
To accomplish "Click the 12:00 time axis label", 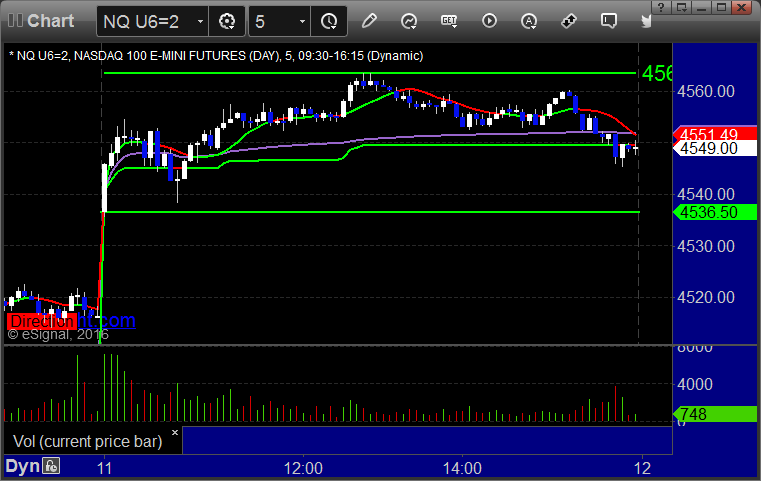I will 303,468.
